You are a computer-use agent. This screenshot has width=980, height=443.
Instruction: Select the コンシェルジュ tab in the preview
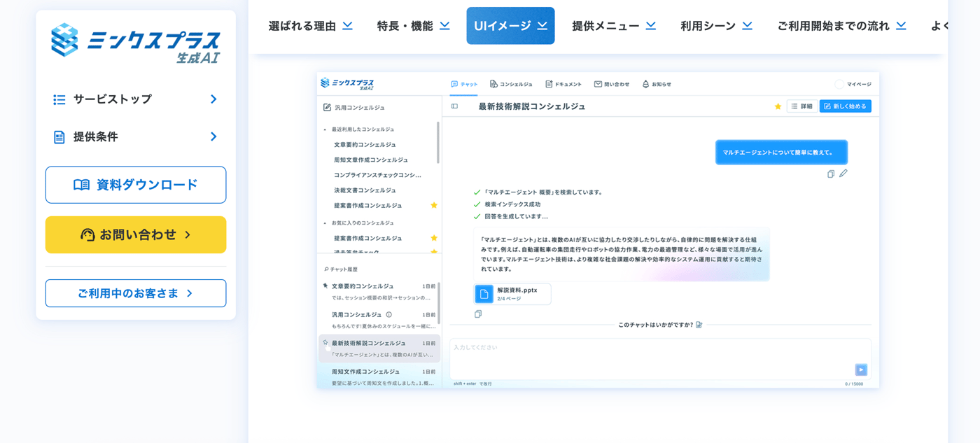[511, 84]
